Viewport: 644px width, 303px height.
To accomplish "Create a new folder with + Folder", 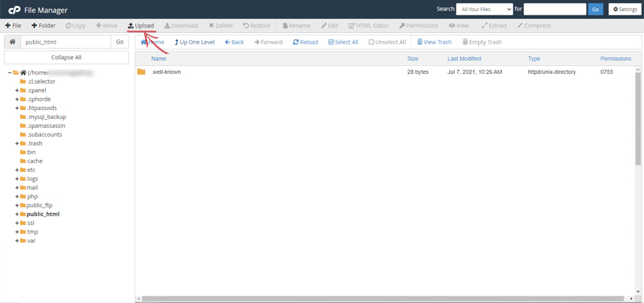I will coord(43,26).
